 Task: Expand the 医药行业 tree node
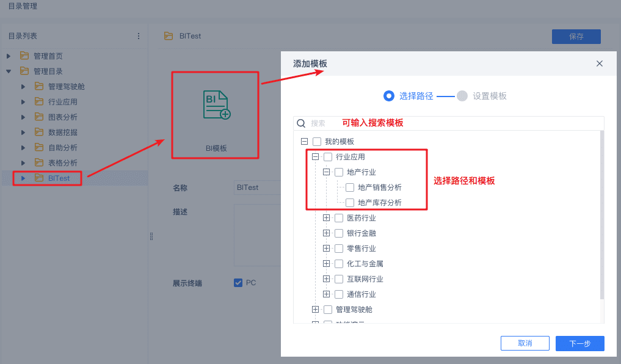click(x=326, y=218)
